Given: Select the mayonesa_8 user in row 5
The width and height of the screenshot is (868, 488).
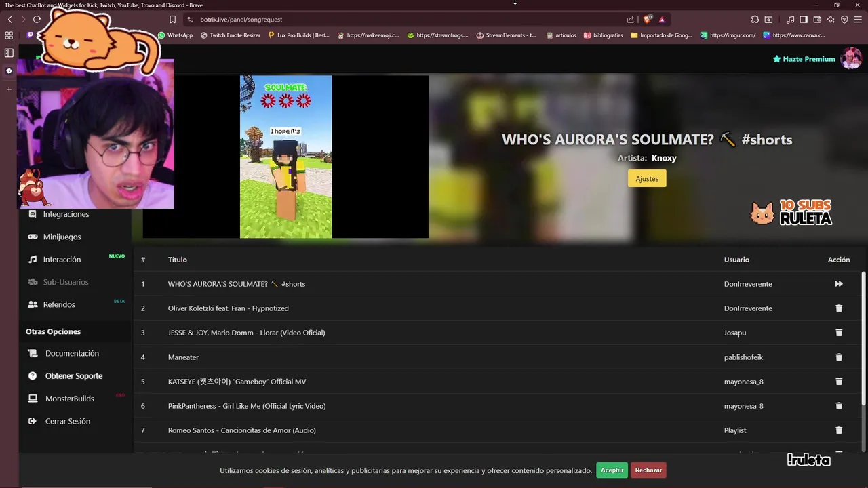Looking at the screenshot, I should pyautogui.click(x=744, y=382).
